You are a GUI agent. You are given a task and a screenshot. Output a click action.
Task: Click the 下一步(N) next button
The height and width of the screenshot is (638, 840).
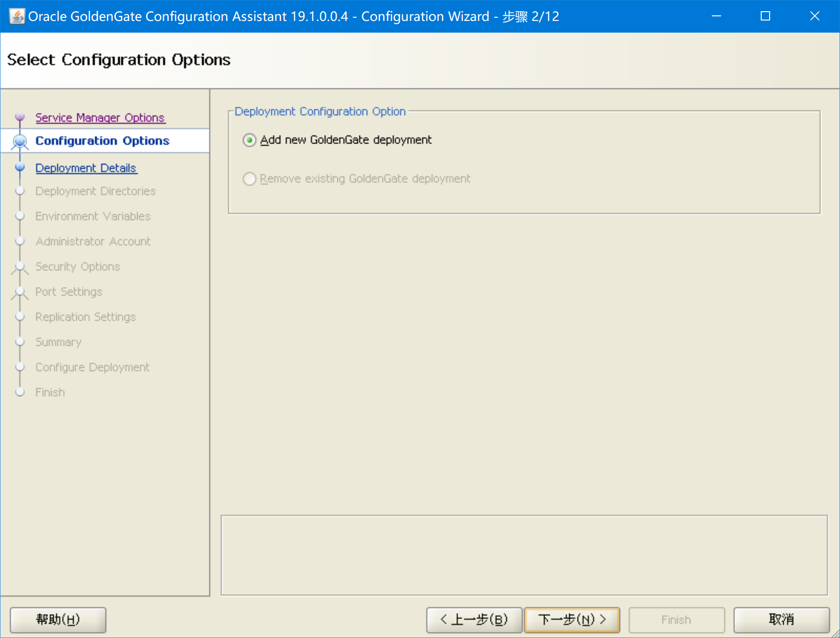pyautogui.click(x=572, y=620)
